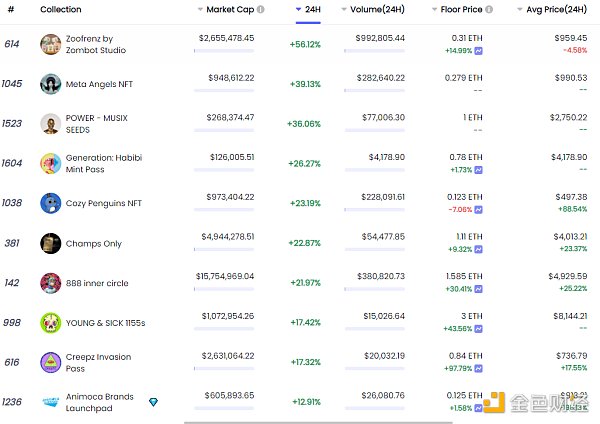Open Zoofrenz floor price chart icon

(479, 50)
